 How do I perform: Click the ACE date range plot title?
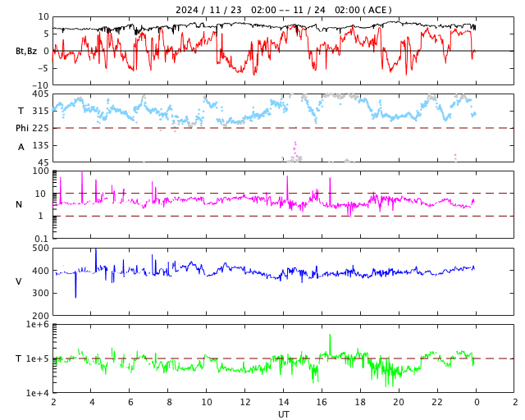coord(283,10)
